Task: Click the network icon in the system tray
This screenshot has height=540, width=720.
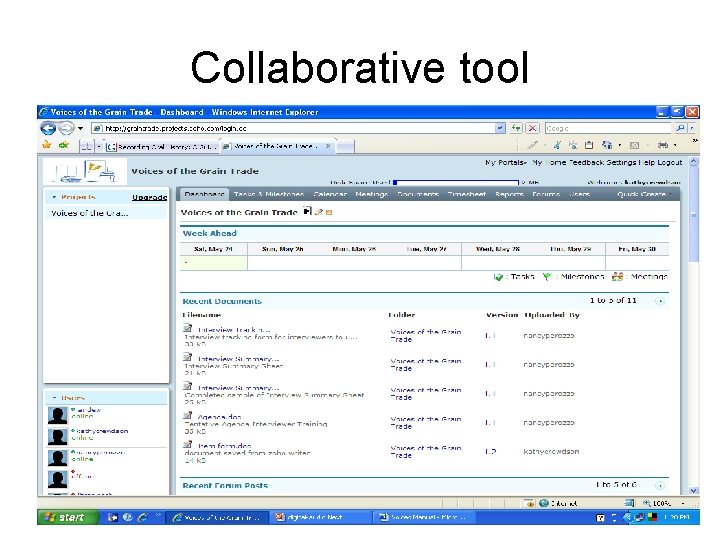Action: [639, 518]
